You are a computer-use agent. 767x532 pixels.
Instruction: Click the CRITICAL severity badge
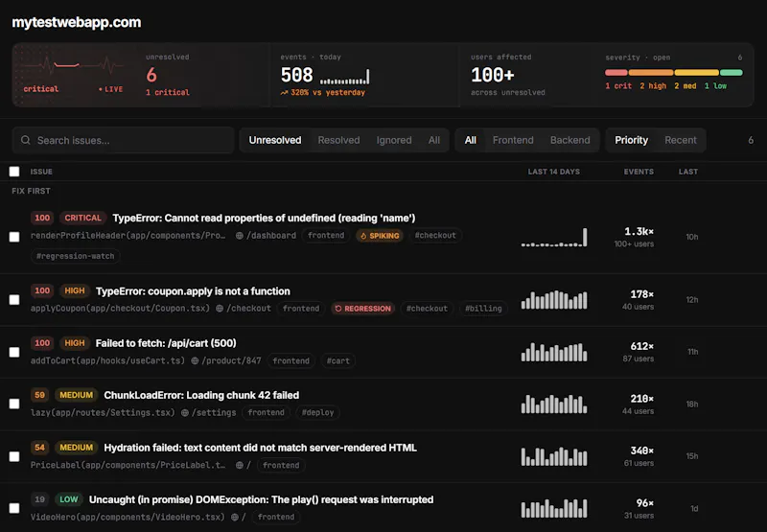(82, 219)
